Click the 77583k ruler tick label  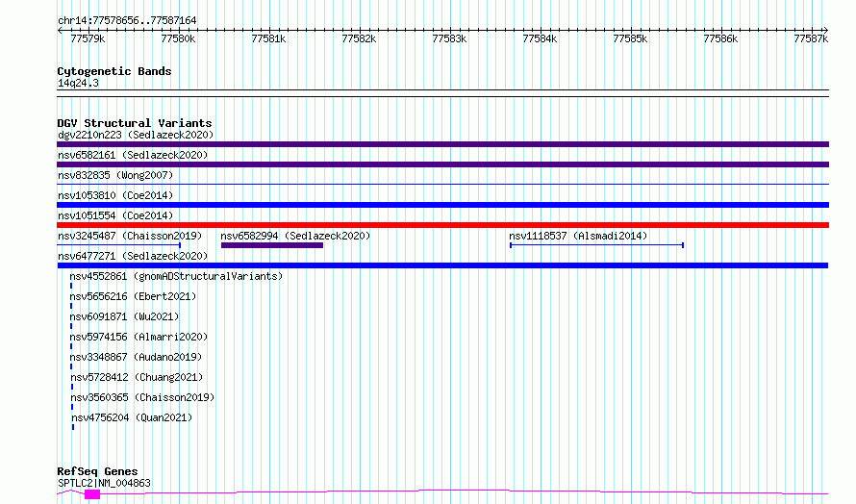point(449,38)
